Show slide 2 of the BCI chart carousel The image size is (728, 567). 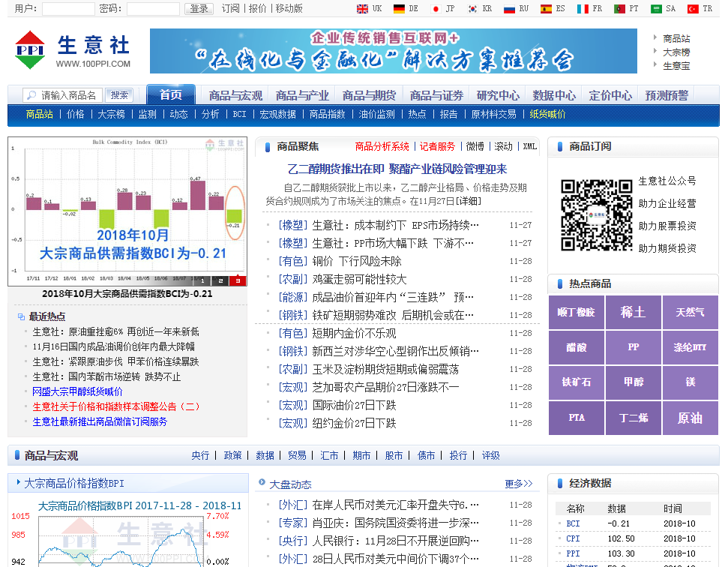[x=220, y=280]
